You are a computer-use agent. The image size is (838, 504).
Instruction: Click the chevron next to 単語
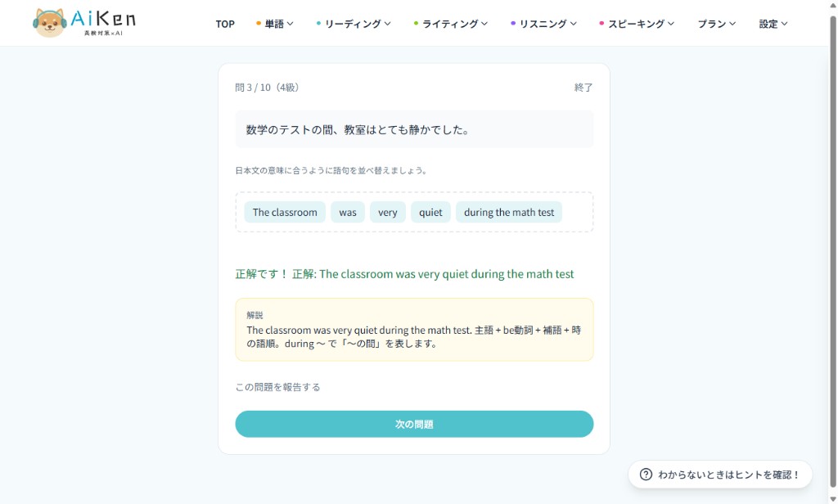291,24
